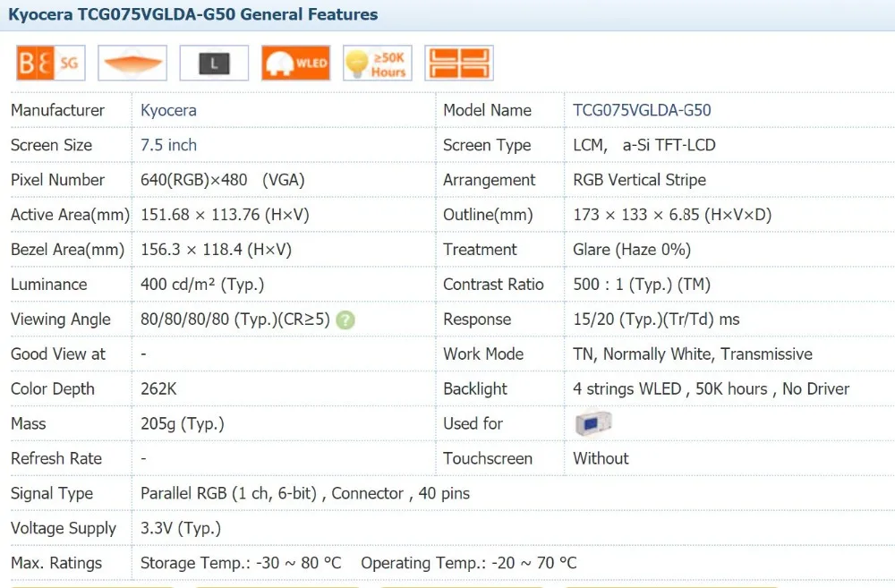895x588 pixels.
Task: Click the 'Contrast Ratio' row label
Action: [494, 285]
